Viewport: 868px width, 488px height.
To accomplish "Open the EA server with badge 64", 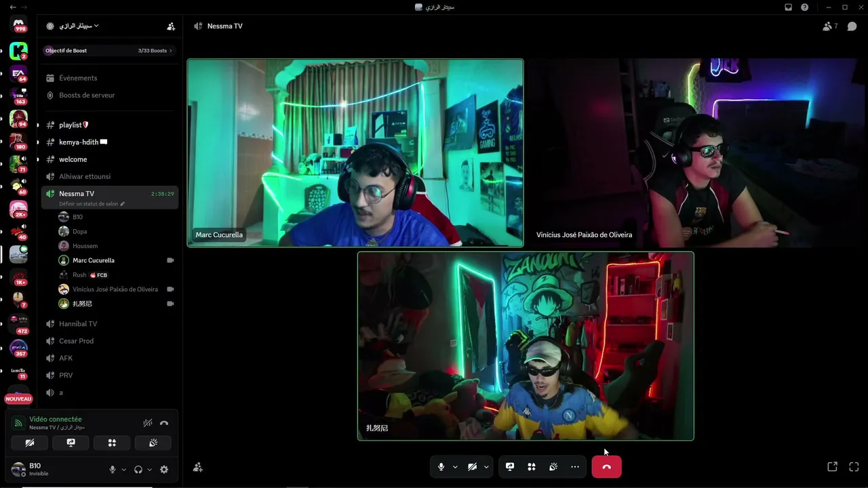I will 19,74.
